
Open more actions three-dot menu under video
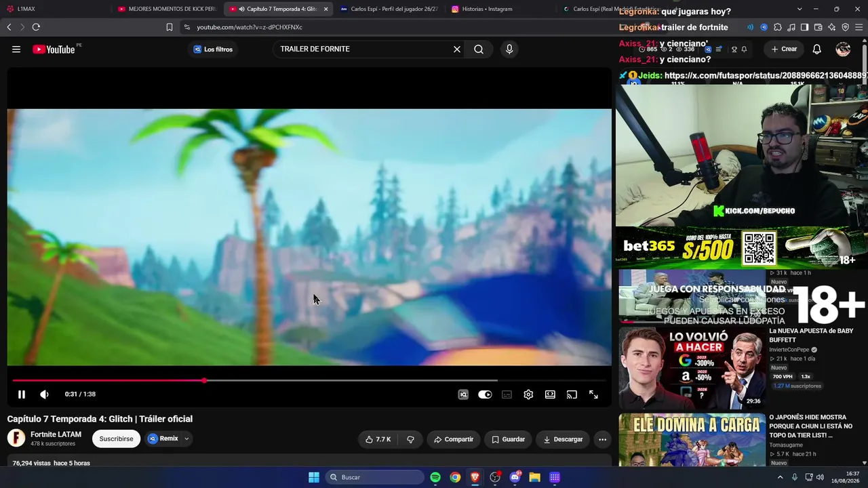(x=602, y=439)
